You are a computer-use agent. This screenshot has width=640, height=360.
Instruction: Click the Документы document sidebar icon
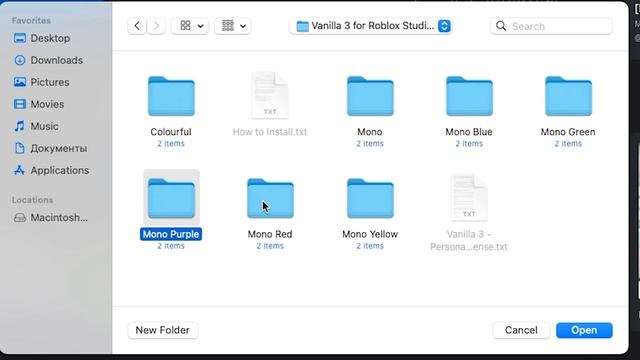click(20, 149)
